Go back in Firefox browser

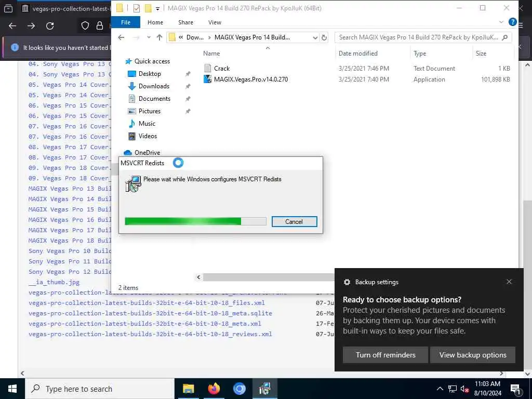tap(12, 26)
